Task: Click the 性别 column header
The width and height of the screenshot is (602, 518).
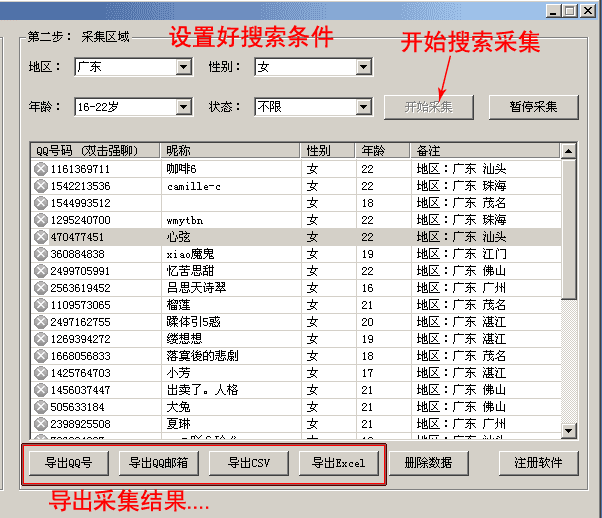Action: [x=327, y=151]
